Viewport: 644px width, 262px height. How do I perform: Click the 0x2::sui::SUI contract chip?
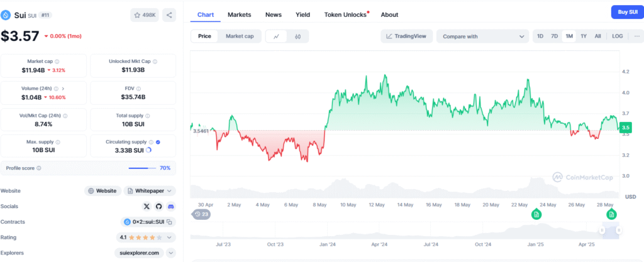point(148,222)
